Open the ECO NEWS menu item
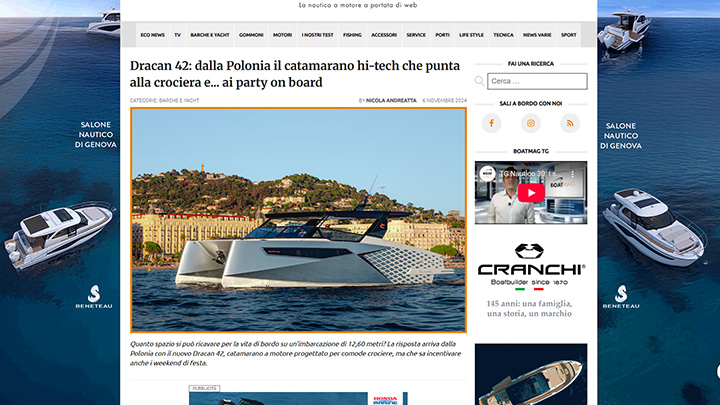The width and height of the screenshot is (720, 405). [x=152, y=35]
